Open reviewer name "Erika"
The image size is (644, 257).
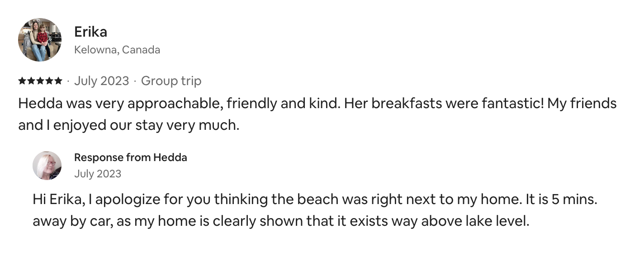[x=90, y=32]
